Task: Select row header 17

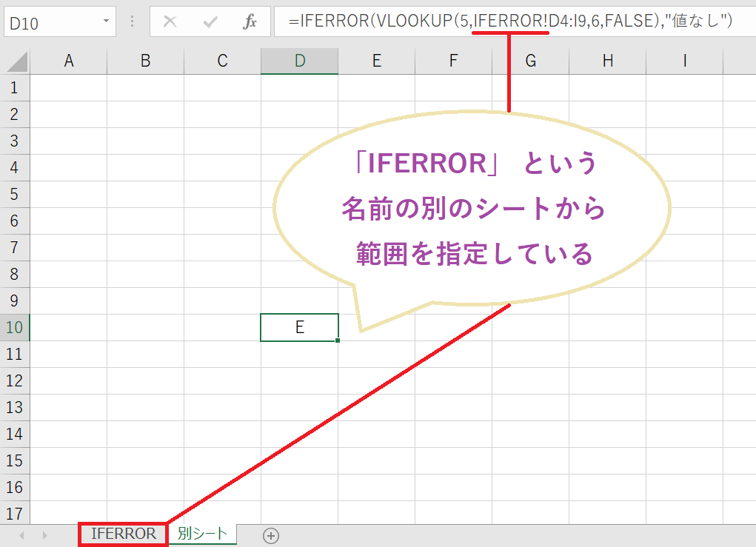Action: click(x=15, y=513)
